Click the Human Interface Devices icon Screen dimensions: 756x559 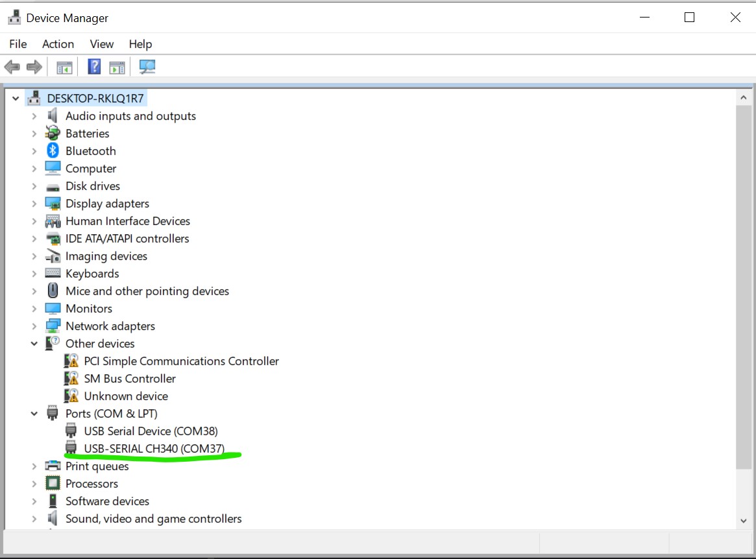click(x=53, y=221)
